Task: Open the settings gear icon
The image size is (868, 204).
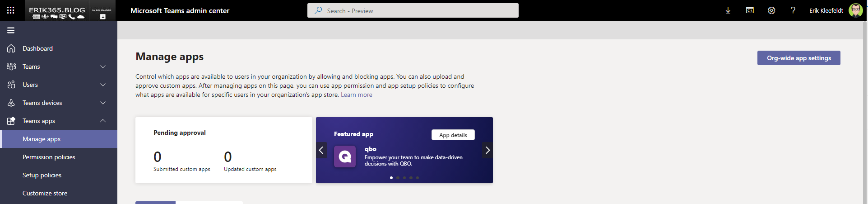Action: coord(771,10)
